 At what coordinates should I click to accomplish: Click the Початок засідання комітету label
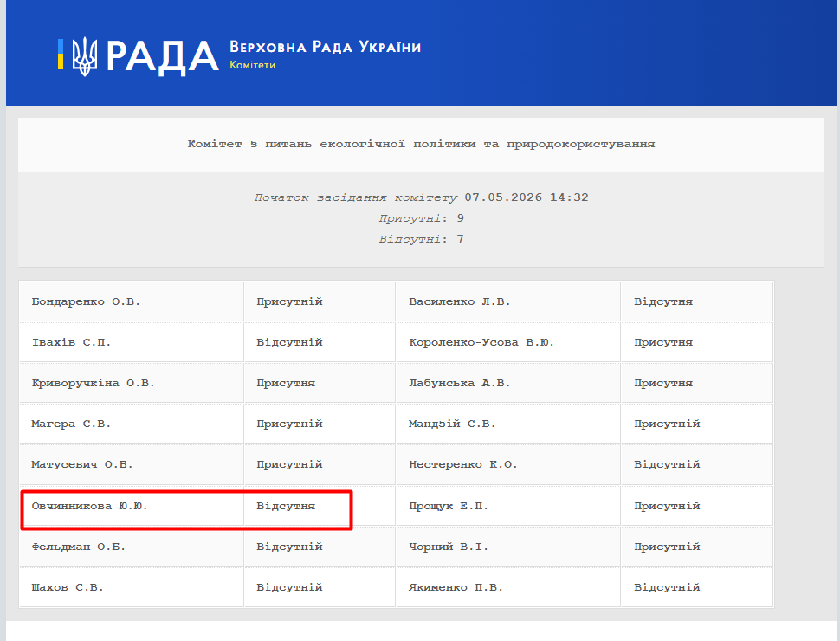(x=356, y=197)
